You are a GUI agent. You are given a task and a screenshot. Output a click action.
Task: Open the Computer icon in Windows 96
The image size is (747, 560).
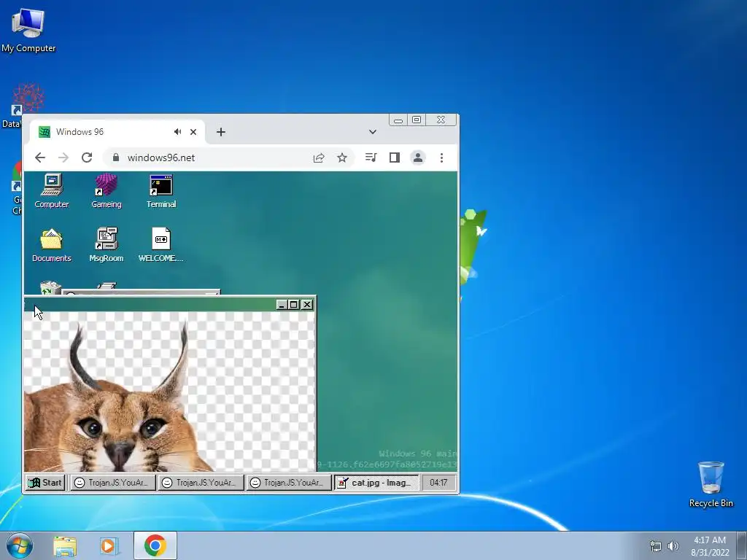point(52,192)
